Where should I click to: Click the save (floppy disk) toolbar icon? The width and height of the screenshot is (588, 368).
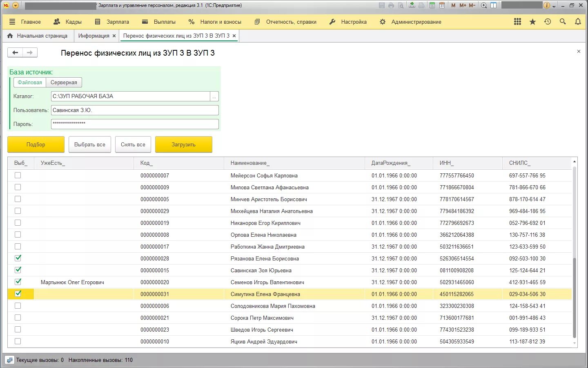[382, 5]
